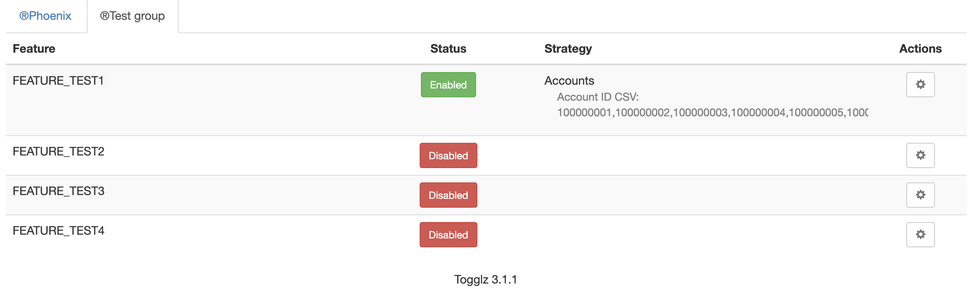
Task: Click the green Enabled badge on FEATURE_TEST1
Action: coord(448,85)
